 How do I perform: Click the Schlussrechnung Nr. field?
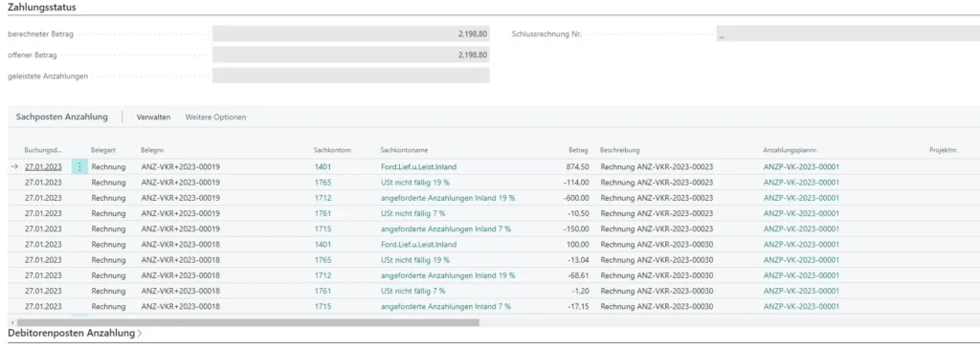coord(848,33)
